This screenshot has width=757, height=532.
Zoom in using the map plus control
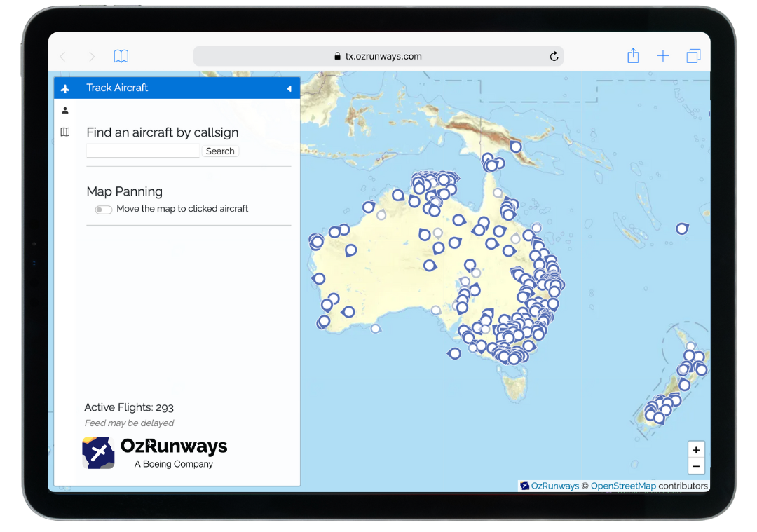pos(696,449)
